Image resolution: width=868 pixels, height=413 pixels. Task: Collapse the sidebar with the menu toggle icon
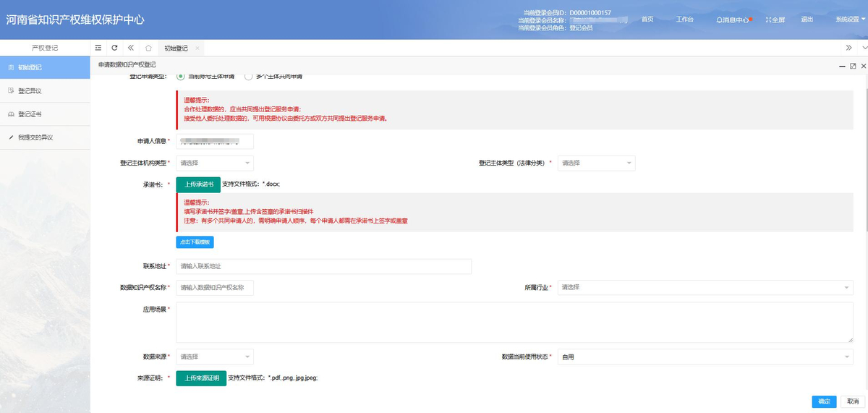98,48
